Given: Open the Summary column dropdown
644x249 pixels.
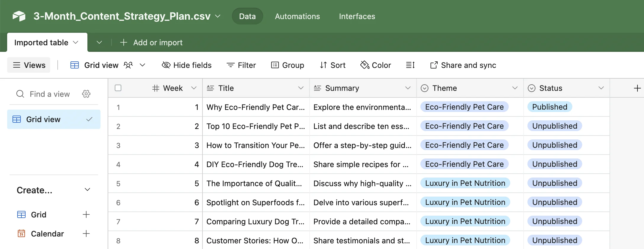Looking at the screenshot, I should tap(408, 88).
